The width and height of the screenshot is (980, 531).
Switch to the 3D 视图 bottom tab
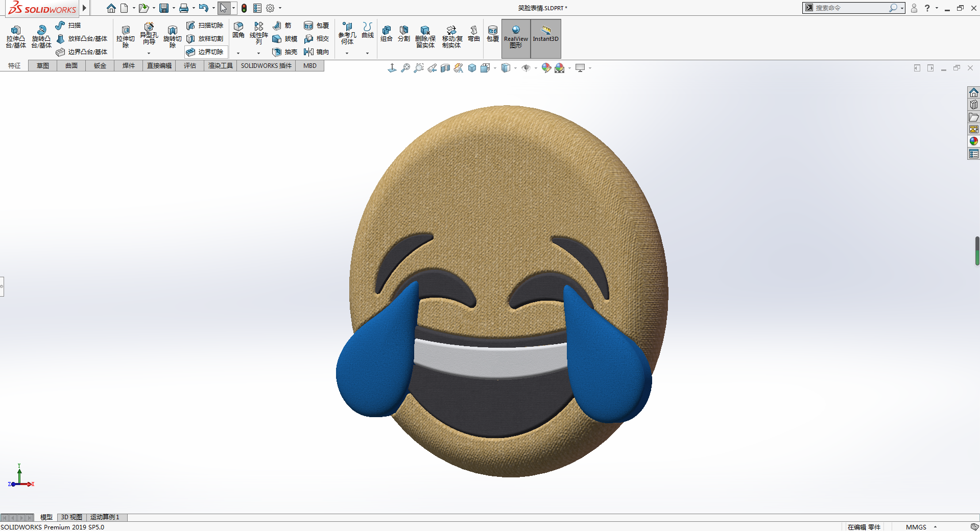coord(71,517)
